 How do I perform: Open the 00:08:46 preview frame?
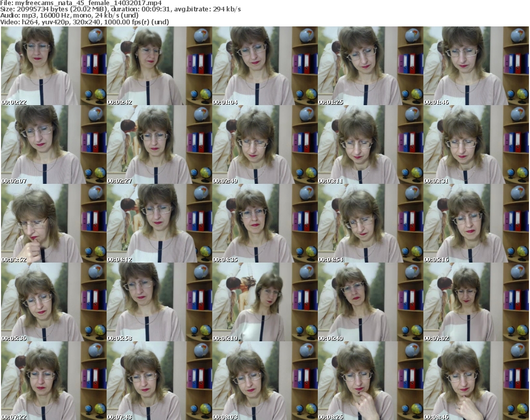pyautogui.click(x=476, y=381)
